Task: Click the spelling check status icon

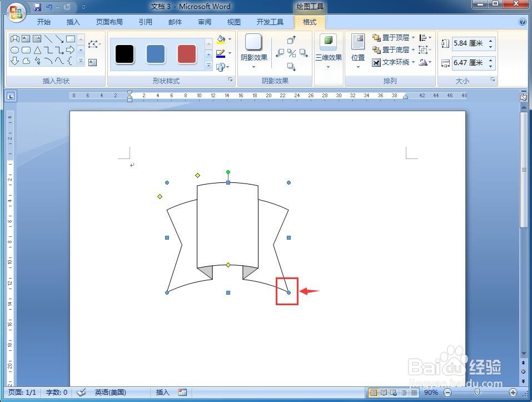Action: (x=81, y=393)
